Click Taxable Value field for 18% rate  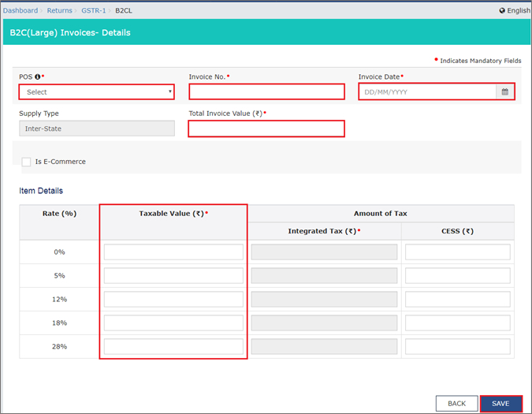coord(173,323)
